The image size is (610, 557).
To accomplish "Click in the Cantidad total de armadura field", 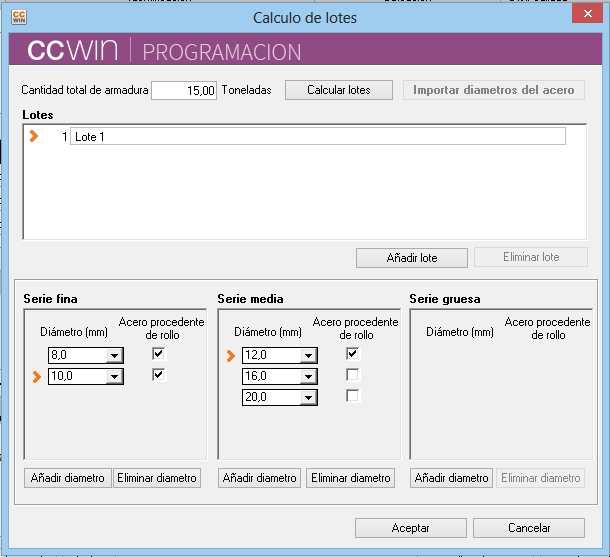I will [184, 90].
